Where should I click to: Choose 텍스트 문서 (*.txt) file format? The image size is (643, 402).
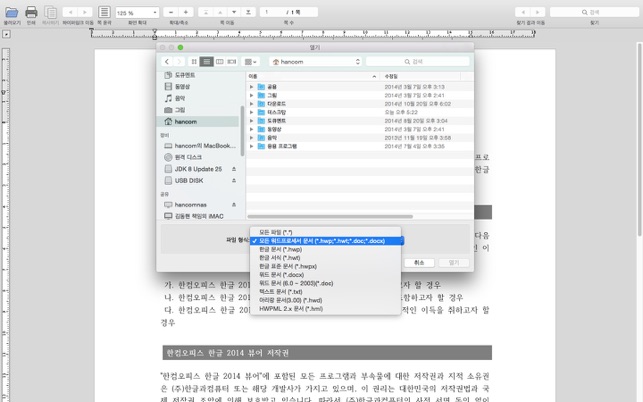pos(281,292)
